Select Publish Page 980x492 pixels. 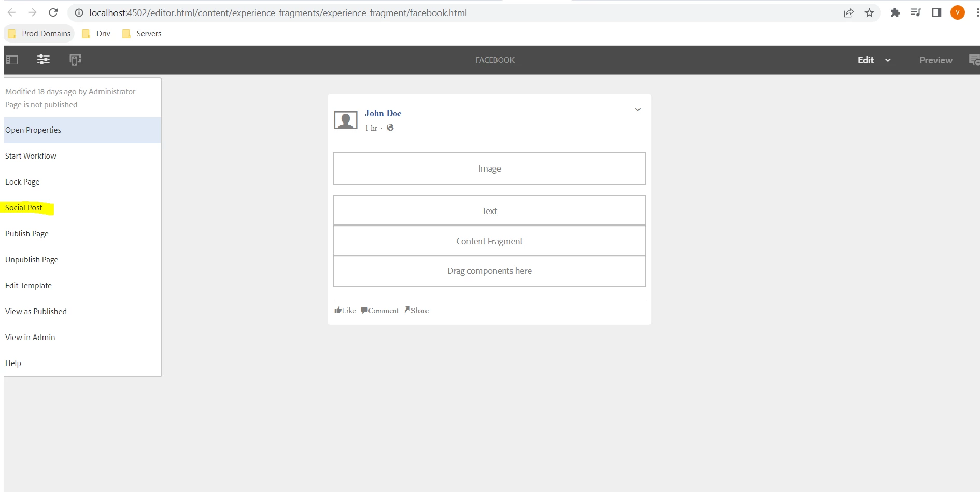(x=82, y=234)
